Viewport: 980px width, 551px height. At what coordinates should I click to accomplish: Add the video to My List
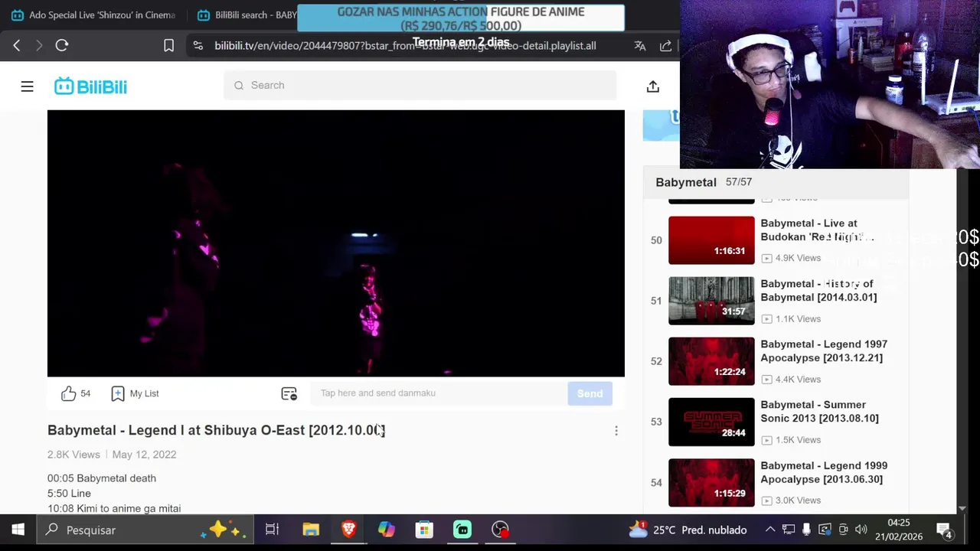(135, 393)
